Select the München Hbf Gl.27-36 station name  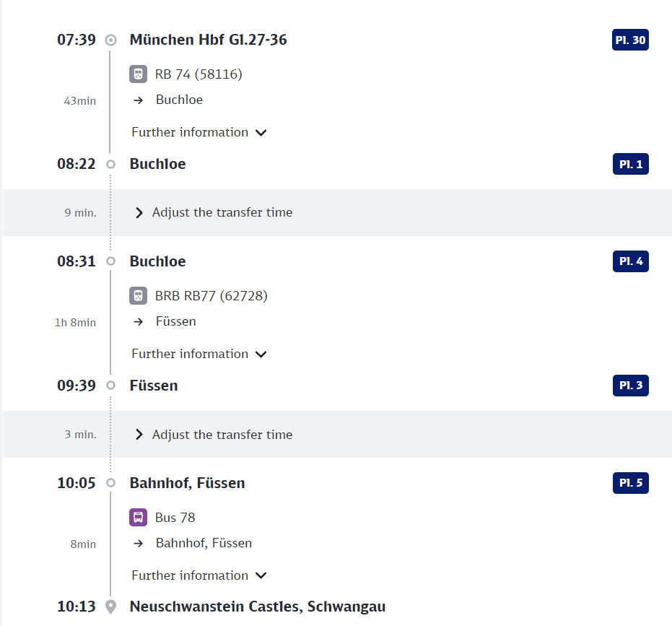(208, 40)
